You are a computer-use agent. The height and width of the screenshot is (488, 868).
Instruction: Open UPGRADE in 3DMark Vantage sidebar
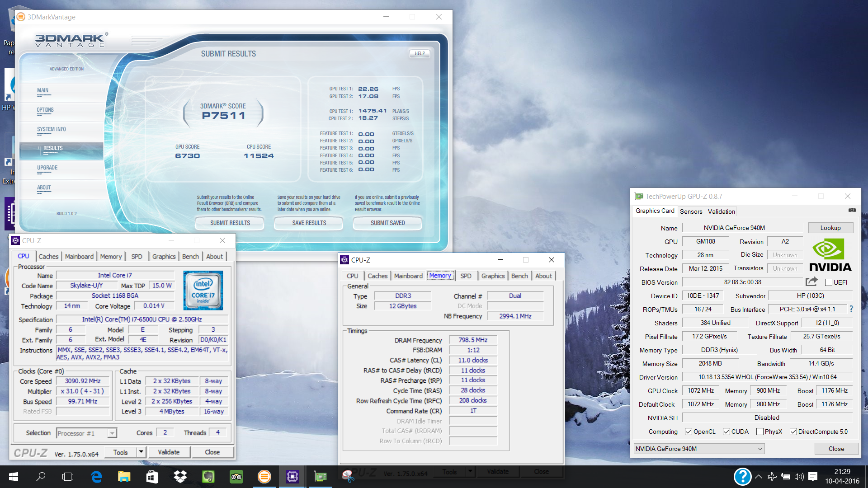pyautogui.click(x=47, y=168)
